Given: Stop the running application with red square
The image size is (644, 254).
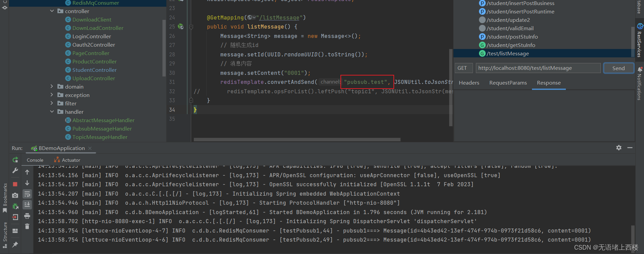Looking at the screenshot, I should coord(15,184).
